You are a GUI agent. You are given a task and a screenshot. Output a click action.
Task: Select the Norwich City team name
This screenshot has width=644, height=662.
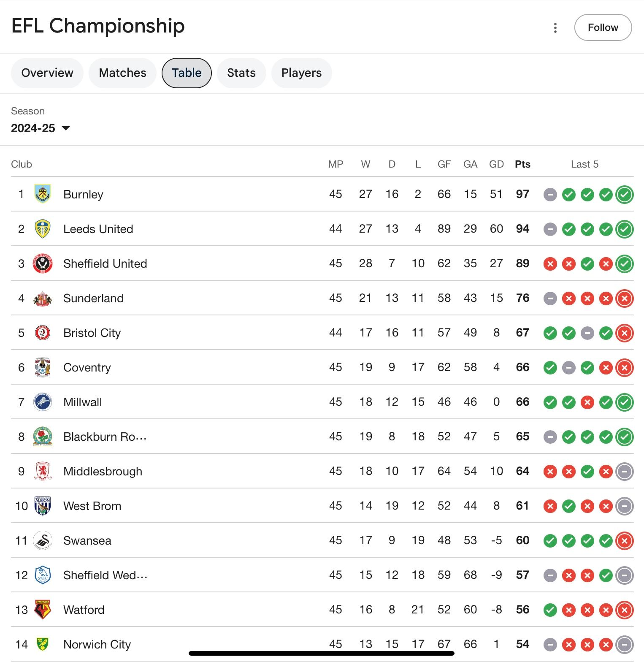[97, 644]
